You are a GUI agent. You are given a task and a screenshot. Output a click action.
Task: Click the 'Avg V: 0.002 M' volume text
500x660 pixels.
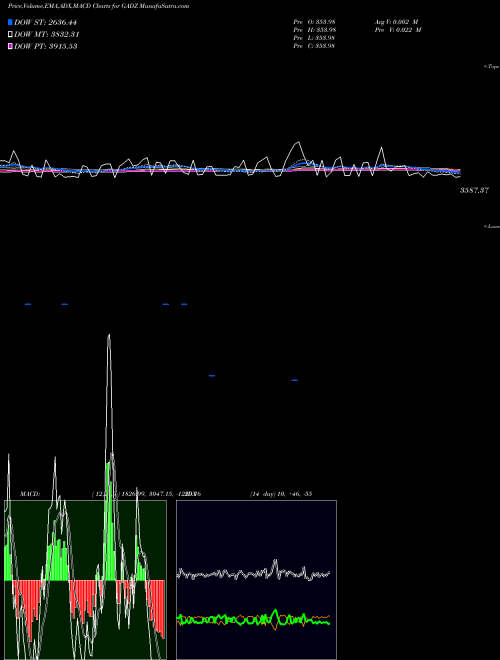396,21
